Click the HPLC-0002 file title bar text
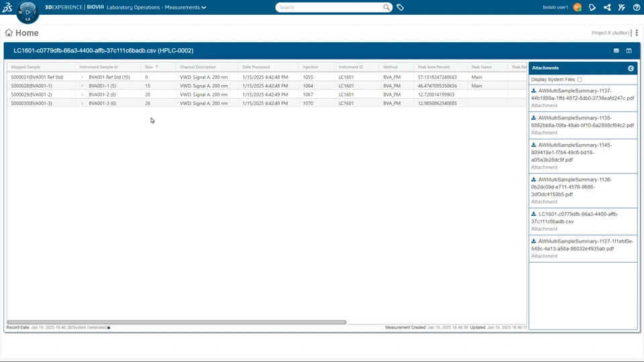Image resolution: width=644 pixels, height=362 pixels. tap(103, 50)
